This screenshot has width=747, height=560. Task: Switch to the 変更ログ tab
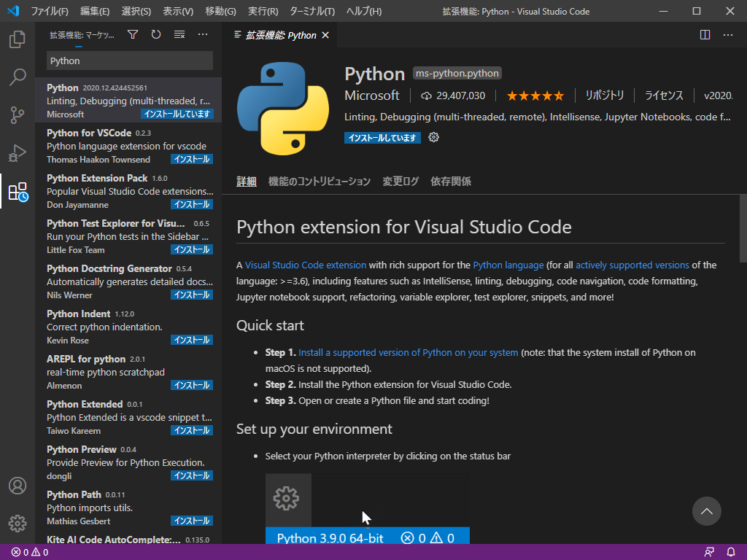[x=400, y=182]
